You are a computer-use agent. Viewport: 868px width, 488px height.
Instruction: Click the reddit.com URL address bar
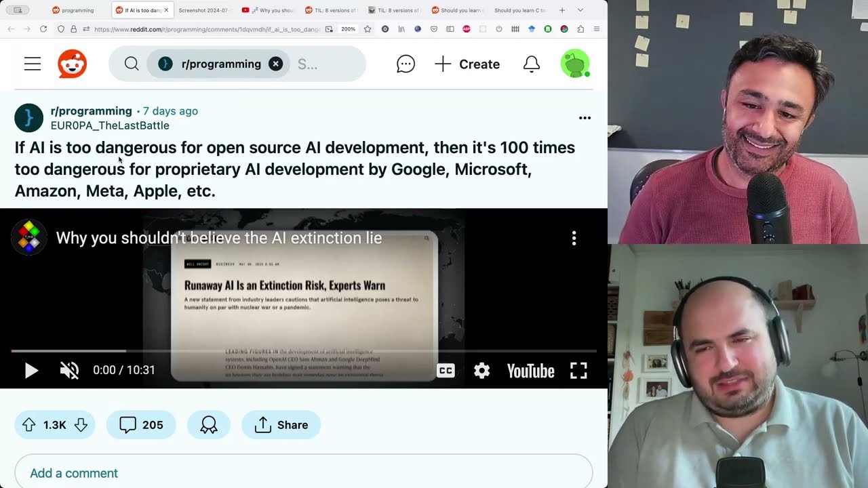pyautogui.click(x=207, y=29)
